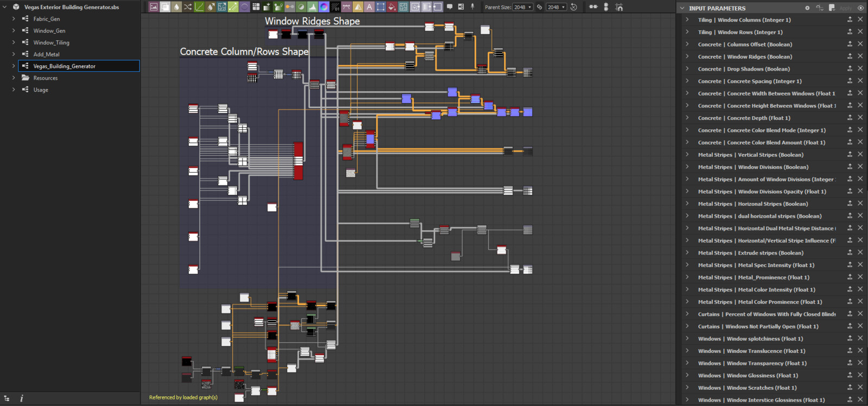The height and width of the screenshot is (406, 868).
Task: Expand Concrete Drop Shadows parameter
Action: tap(687, 69)
